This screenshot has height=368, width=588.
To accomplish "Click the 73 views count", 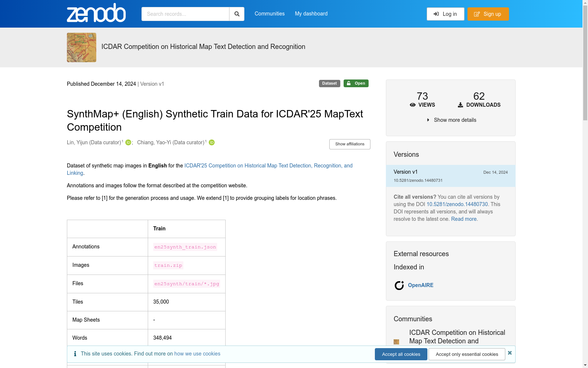I will tap(422, 96).
